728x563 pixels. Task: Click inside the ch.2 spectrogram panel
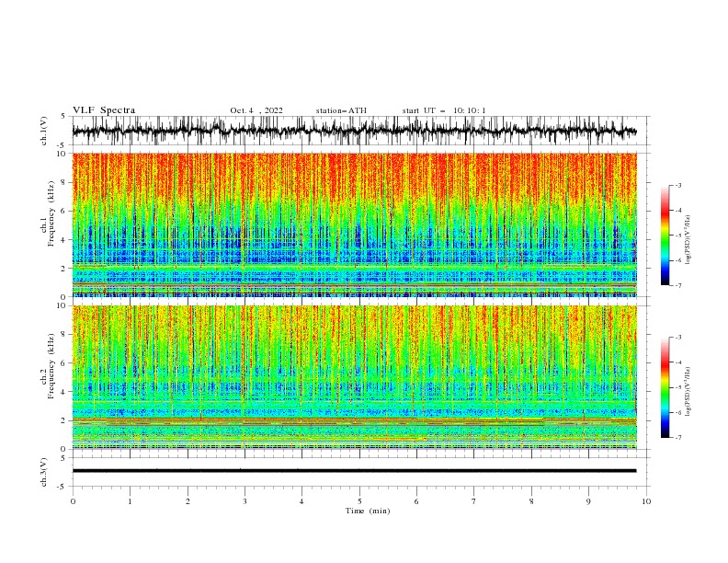[354, 377]
